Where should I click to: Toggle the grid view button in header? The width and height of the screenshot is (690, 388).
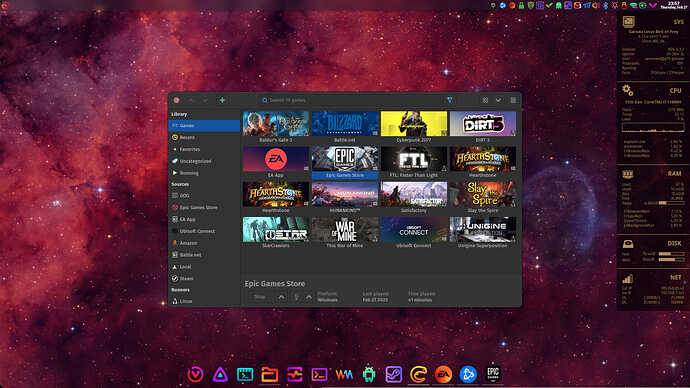[485, 100]
